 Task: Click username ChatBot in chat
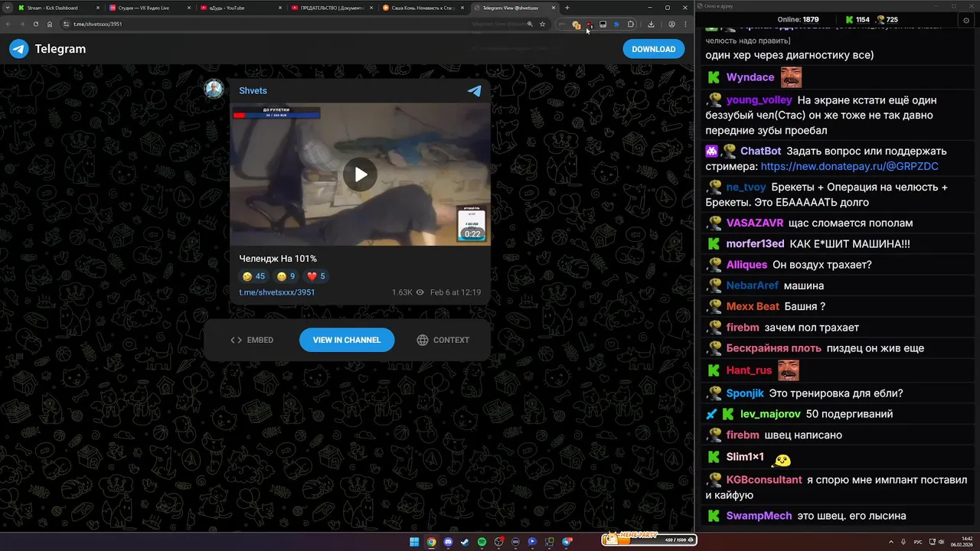pyautogui.click(x=760, y=152)
